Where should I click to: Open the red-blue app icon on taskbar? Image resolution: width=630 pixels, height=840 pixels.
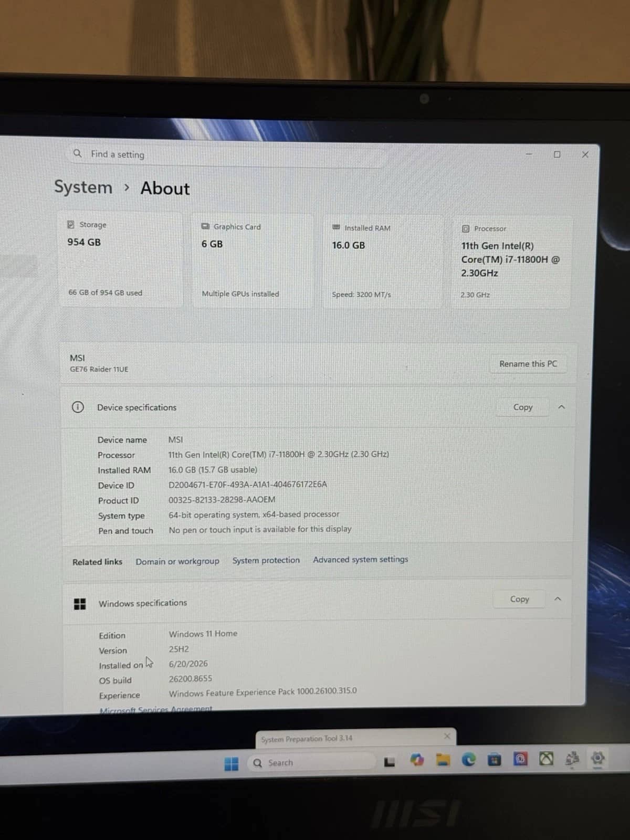point(520,759)
